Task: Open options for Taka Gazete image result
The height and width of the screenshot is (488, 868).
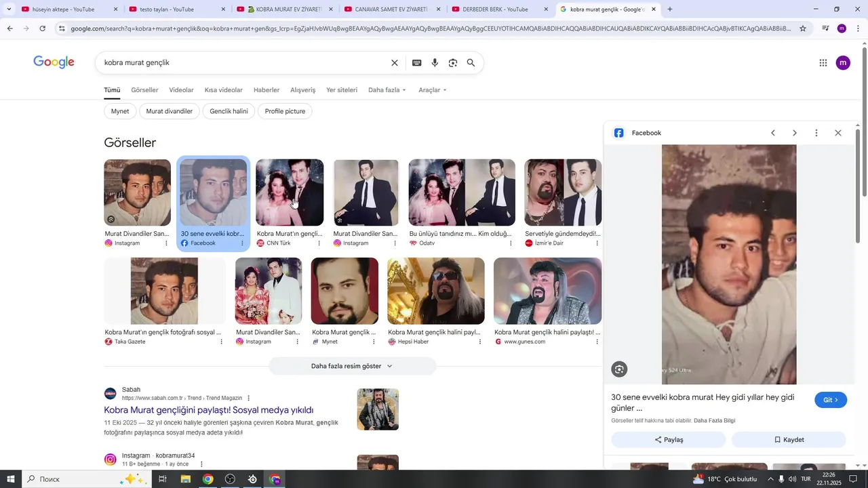Action: tap(221, 342)
